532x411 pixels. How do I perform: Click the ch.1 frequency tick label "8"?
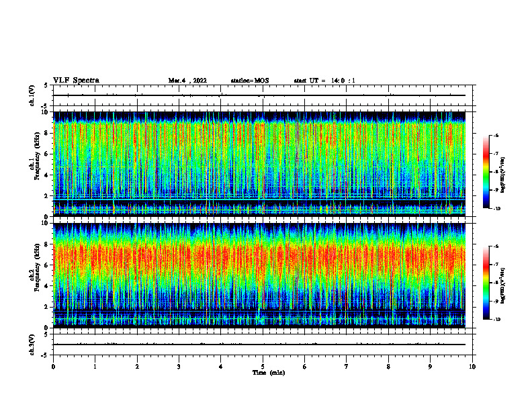pos(47,133)
